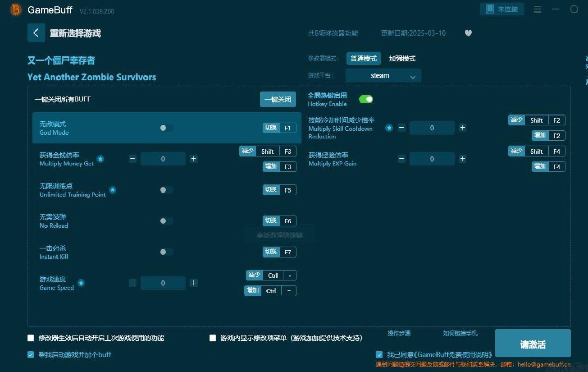Click the Multiply Money Get value field
Screen dimensions: 588x372
(163, 159)
